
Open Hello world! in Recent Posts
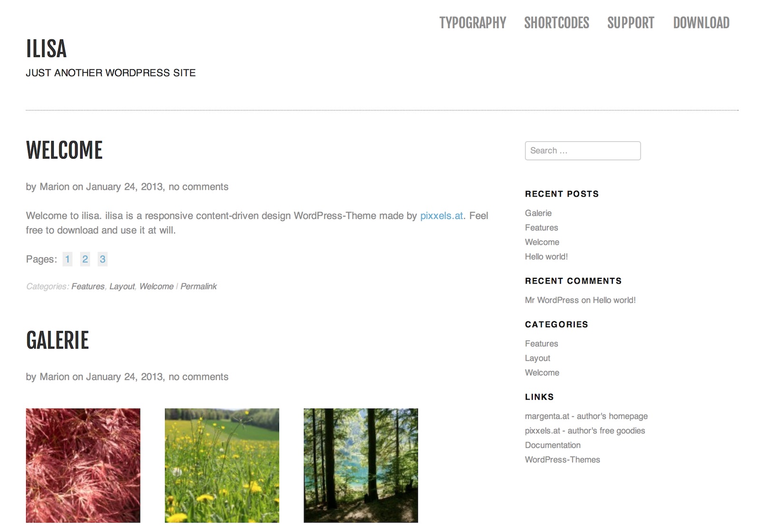[x=546, y=256]
